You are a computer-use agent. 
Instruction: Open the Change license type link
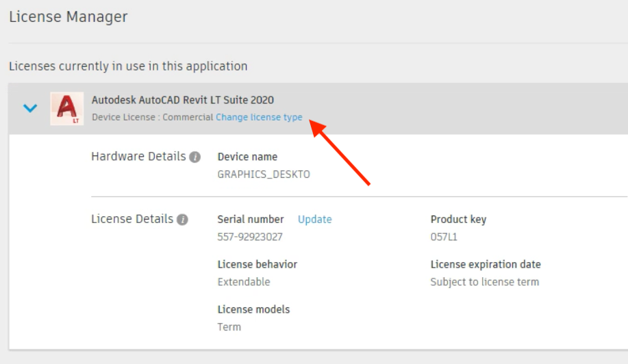pos(259,117)
